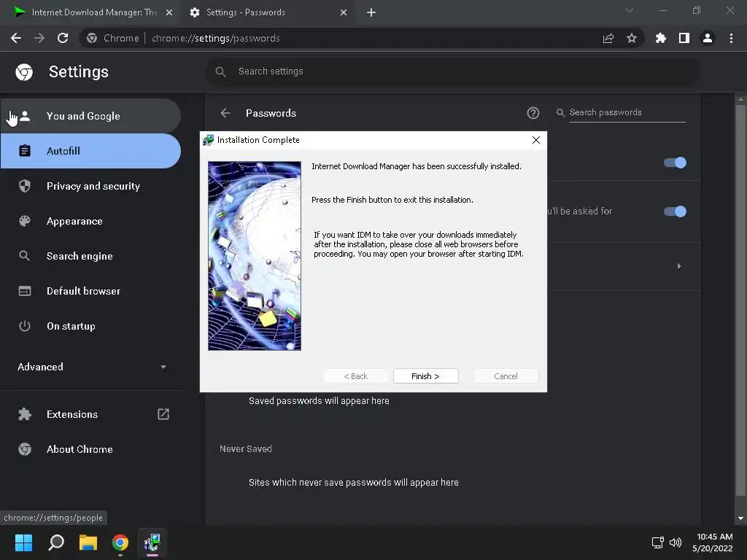Image resolution: width=747 pixels, height=560 pixels.
Task: Open network status icon in tray
Action: tap(658, 542)
